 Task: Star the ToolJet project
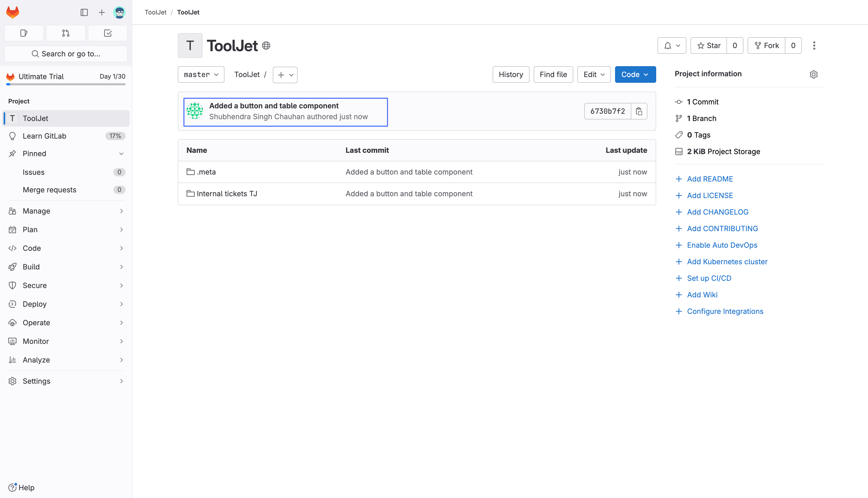pos(709,46)
